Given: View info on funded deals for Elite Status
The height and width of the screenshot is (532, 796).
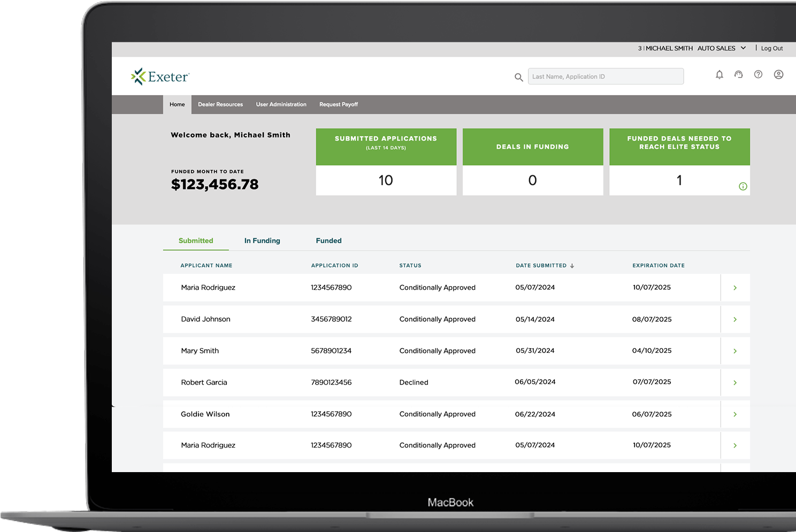Looking at the screenshot, I should tap(743, 186).
